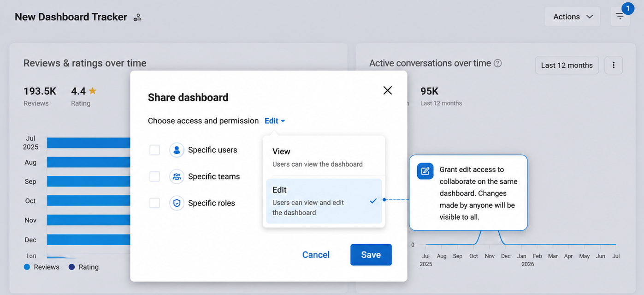The width and height of the screenshot is (644, 295).
Task: Close the Share dashboard dialog
Action: [x=388, y=90]
